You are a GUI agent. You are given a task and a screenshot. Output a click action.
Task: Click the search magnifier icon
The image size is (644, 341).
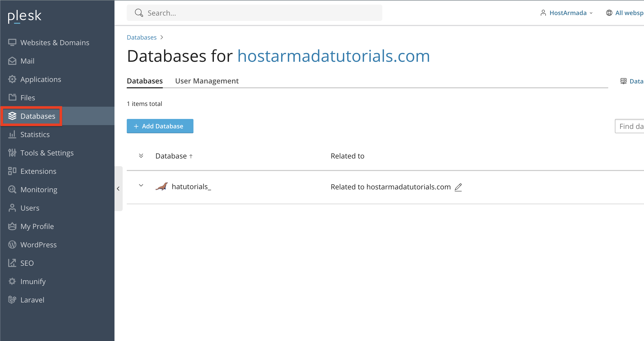(139, 13)
